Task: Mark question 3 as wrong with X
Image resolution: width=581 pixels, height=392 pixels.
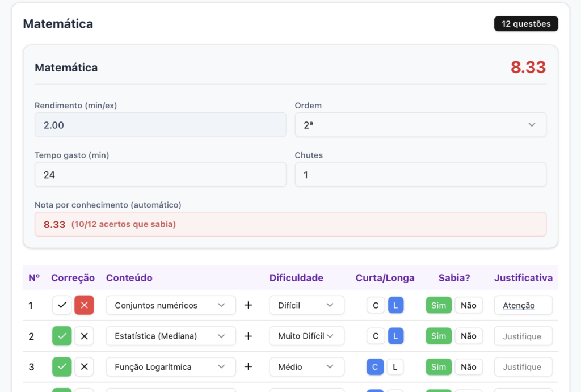Action: click(x=84, y=366)
